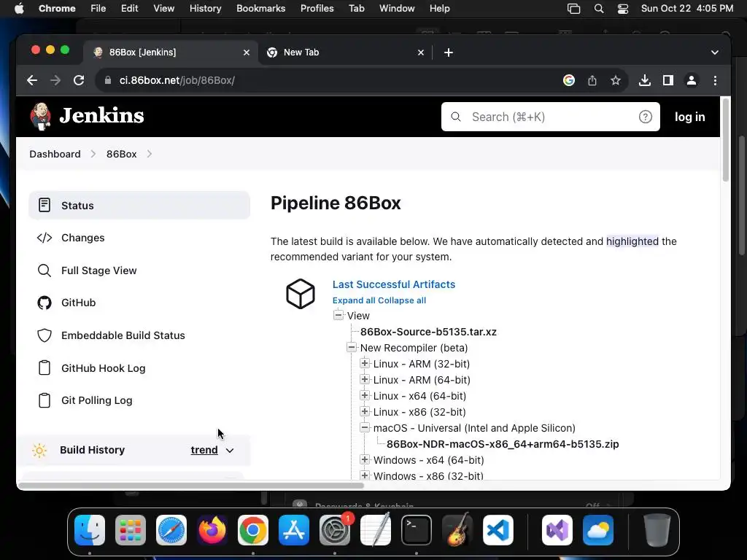Click the Chrome back arrow
The image size is (747, 560).
tap(32, 80)
